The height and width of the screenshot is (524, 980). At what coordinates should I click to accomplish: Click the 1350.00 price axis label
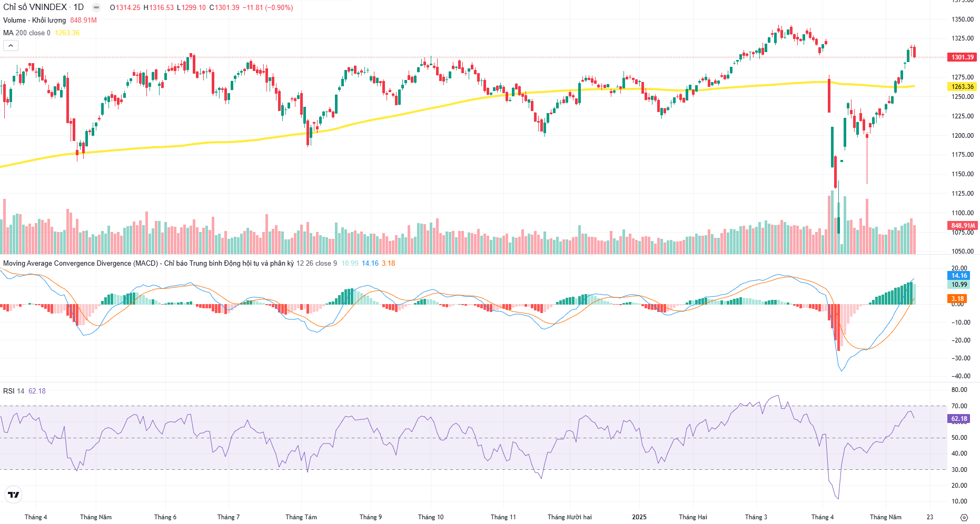click(x=963, y=19)
